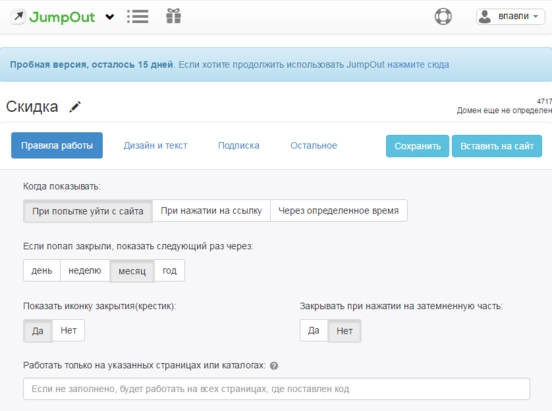The image size is (552, 411).
Task: Open the lifebuoy support icon
Action: (x=443, y=17)
